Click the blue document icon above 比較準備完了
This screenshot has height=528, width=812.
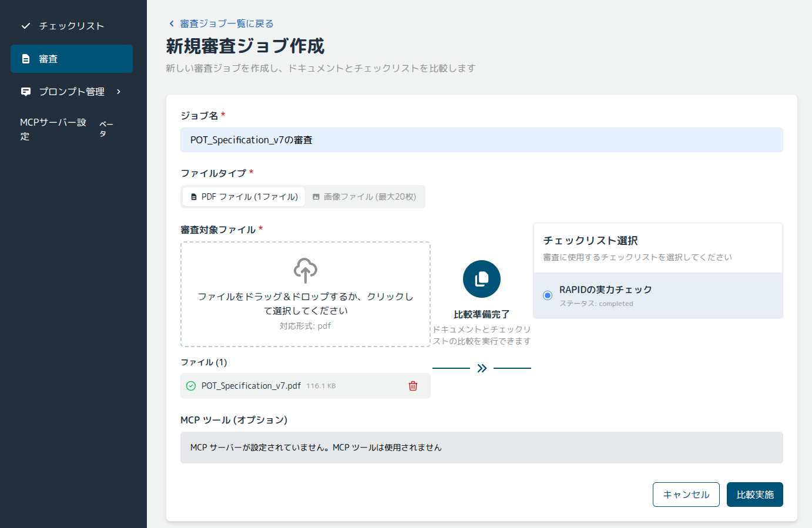point(481,279)
